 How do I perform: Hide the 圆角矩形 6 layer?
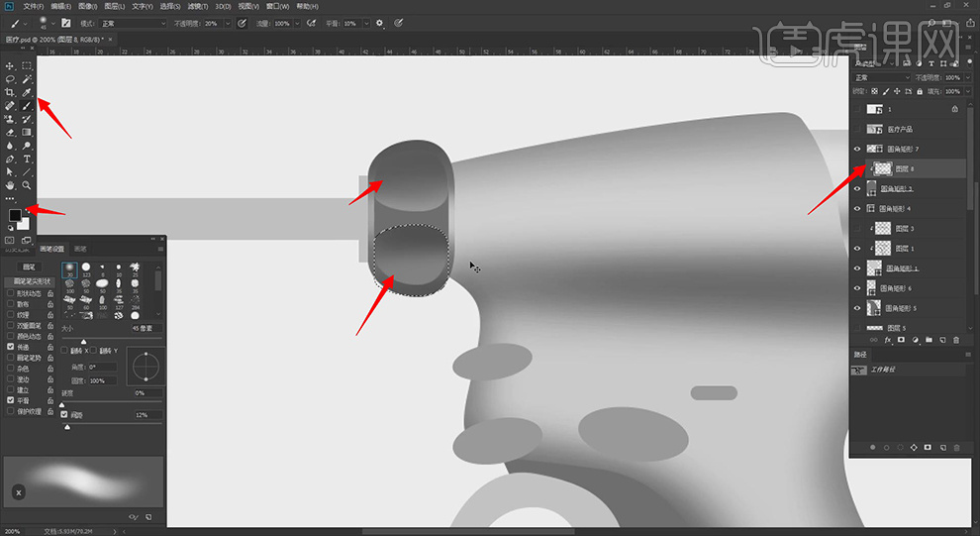[857, 288]
